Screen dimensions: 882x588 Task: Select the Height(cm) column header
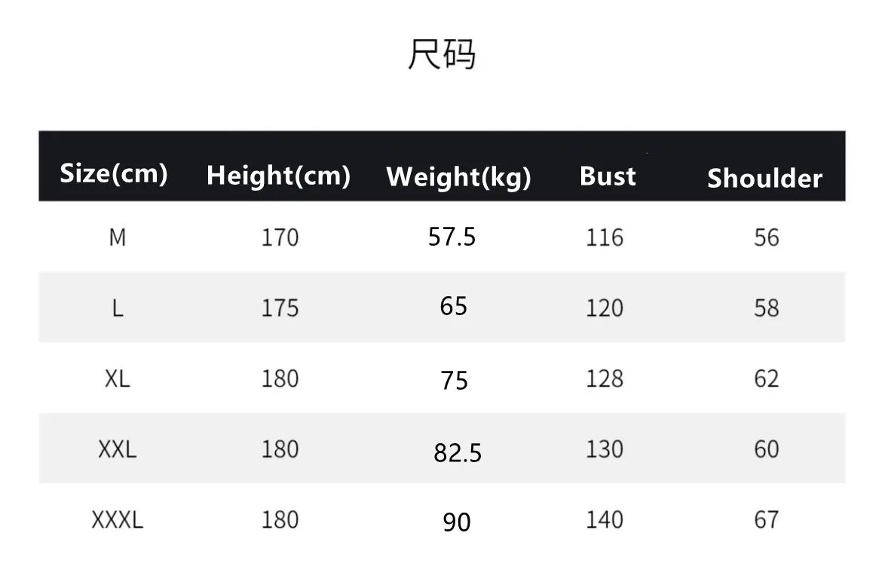point(278,176)
